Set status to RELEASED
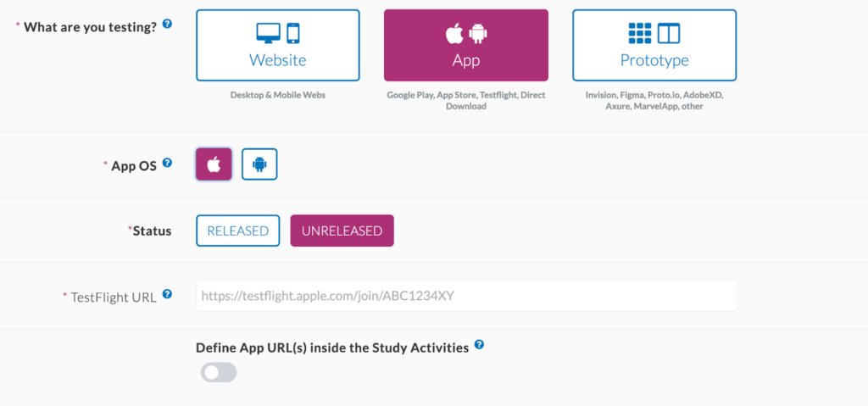Image resolution: width=868 pixels, height=406 pixels. coord(237,231)
